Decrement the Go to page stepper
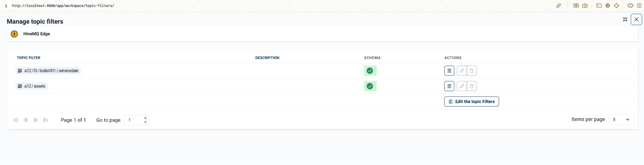Image resolution: width=644 pixels, height=165 pixels. click(146, 122)
